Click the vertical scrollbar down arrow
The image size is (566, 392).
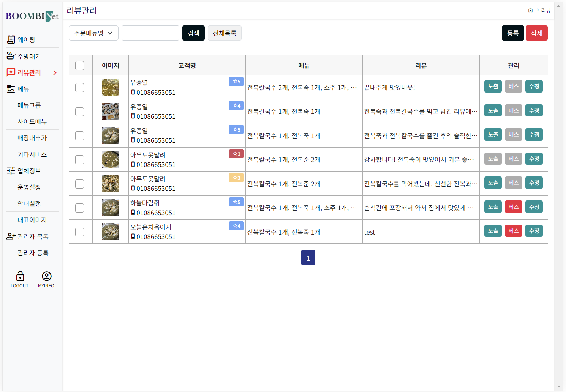(558, 387)
